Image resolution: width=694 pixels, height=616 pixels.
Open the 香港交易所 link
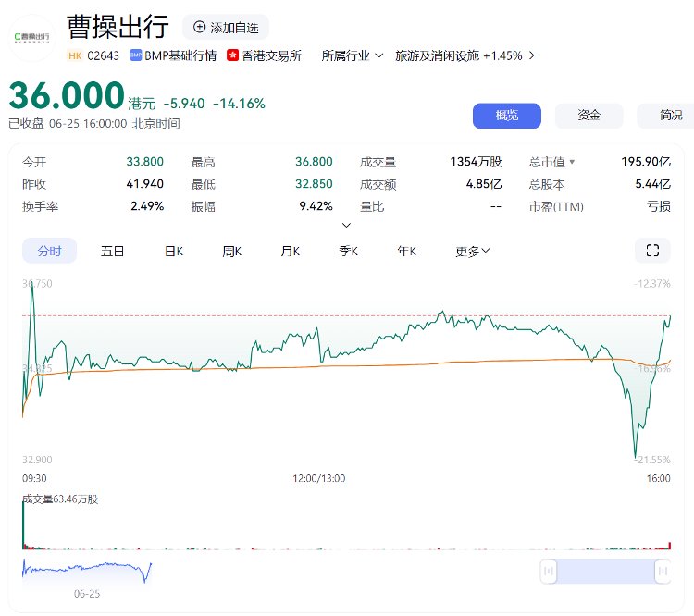pos(272,55)
